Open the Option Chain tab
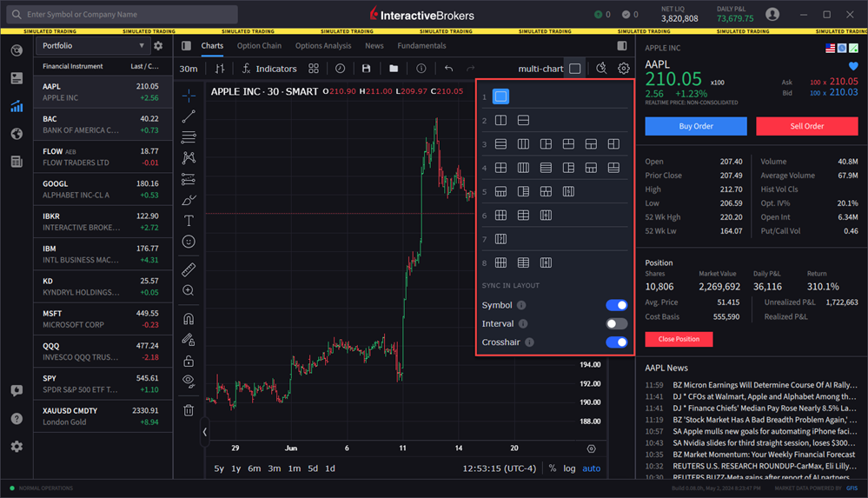Viewport: 868px width, 498px height. (x=259, y=46)
